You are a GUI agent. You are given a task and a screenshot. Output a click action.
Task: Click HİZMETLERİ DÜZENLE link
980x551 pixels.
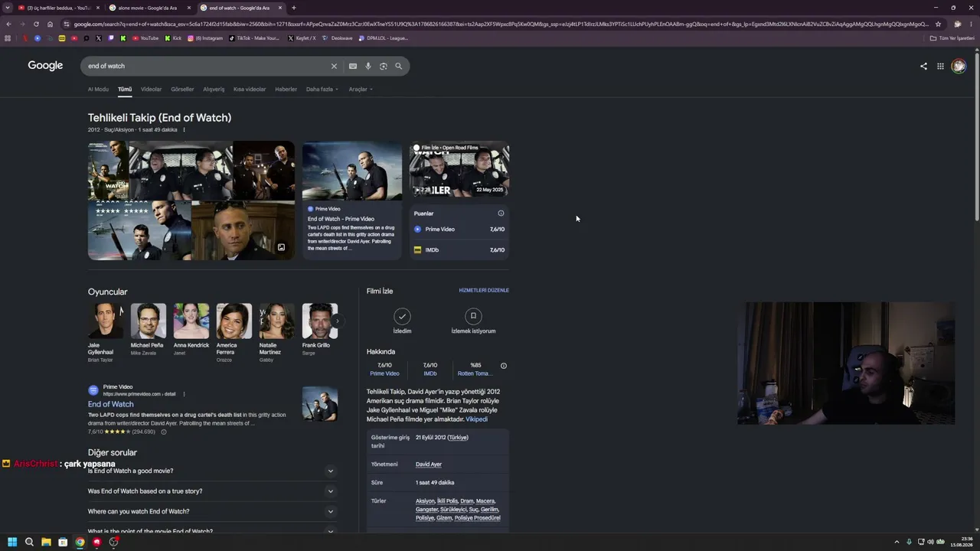[x=484, y=290]
